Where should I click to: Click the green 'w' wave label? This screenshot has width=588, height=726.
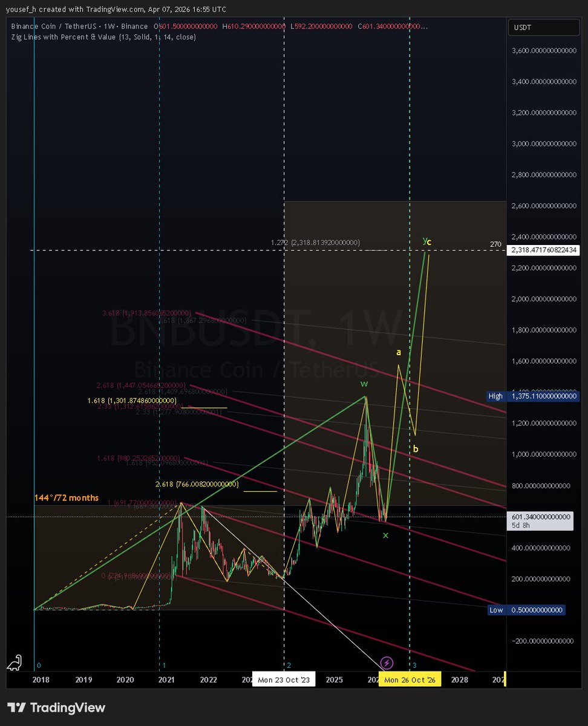click(x=364, y=384)
